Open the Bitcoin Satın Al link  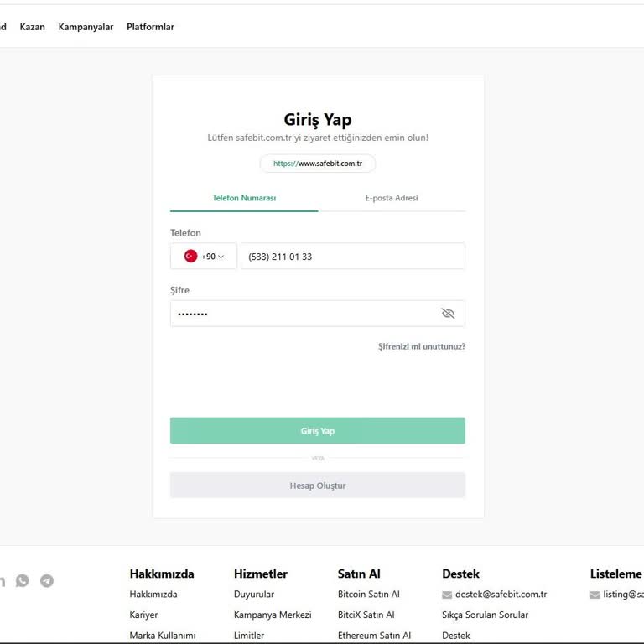pos(368,595)
